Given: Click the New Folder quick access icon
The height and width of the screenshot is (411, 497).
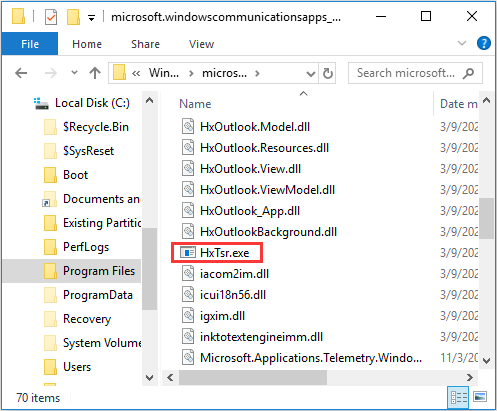Looking at the screenshot, I should click(x=73, y=17).
